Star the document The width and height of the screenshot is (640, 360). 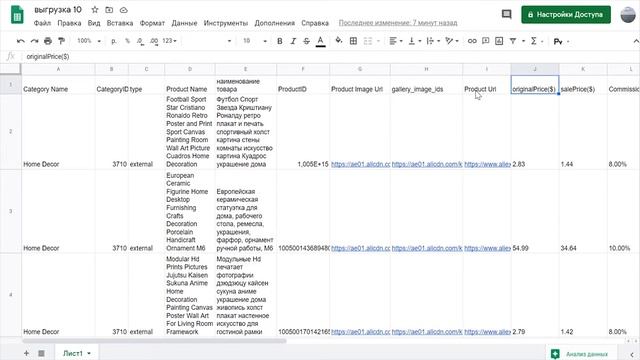pyautogui.click(x=95, y=9)
